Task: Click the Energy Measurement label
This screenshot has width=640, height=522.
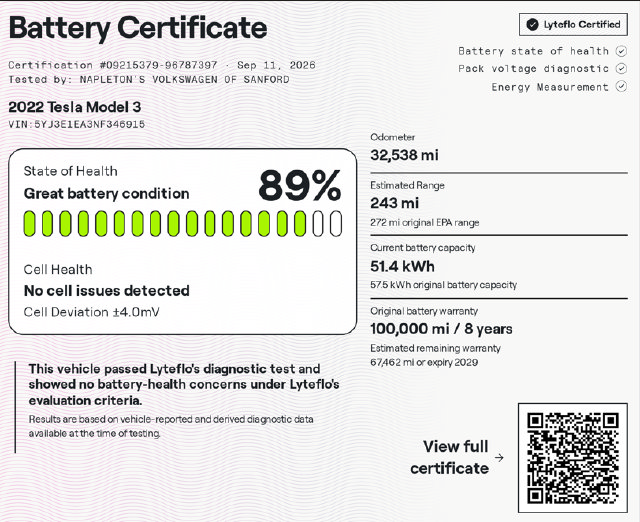Action: pyautogui.click(x=550, y=87)
